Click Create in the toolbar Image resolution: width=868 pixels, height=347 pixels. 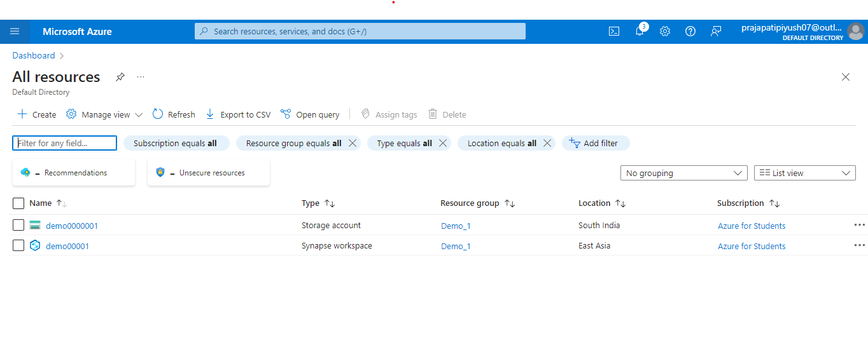[37, 114]
